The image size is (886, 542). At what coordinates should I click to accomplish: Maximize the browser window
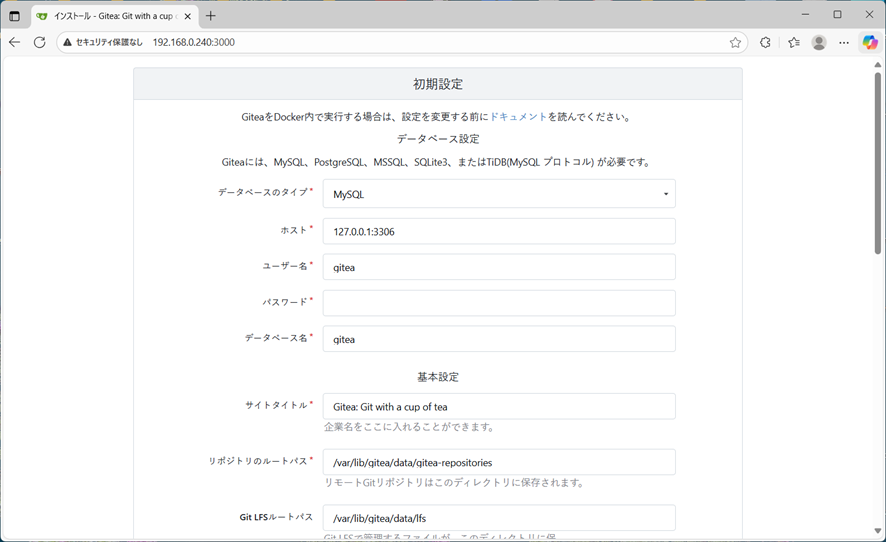[x=837, y=15]
